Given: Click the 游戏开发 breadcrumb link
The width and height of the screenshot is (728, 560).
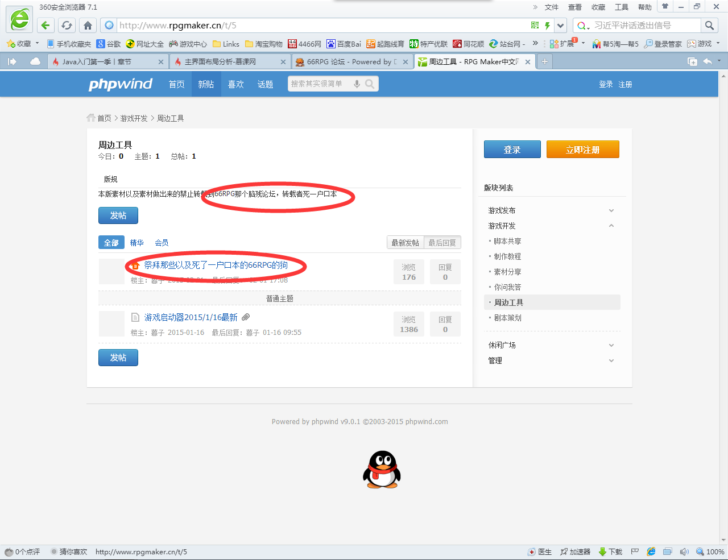Looking at the screenshot, I should click(x=134, y=118).
